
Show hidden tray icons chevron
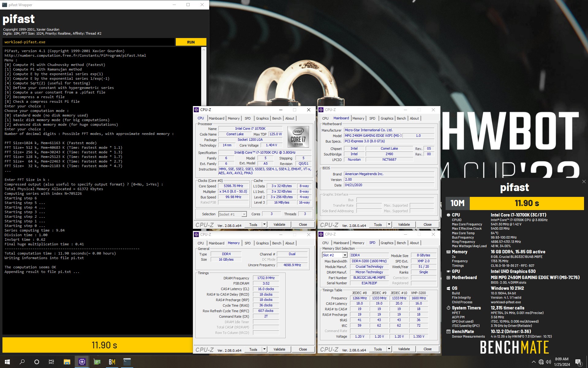coord(533,362)
